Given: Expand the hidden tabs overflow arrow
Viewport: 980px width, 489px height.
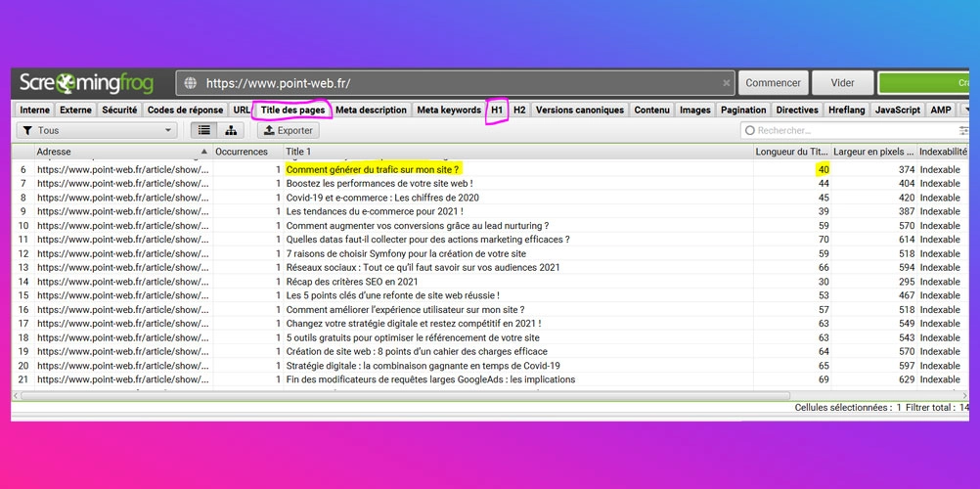Looking at the screenshot, I should [964, 111].
